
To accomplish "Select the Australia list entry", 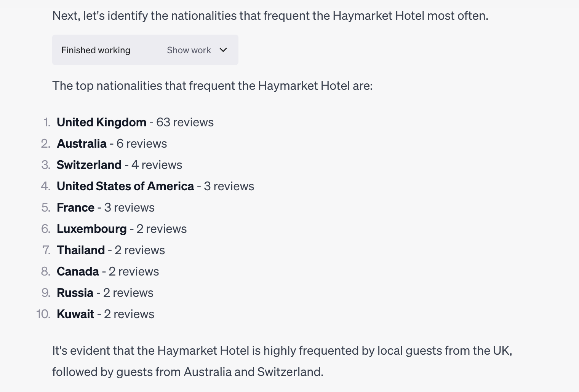I will (x=112, y=143).
